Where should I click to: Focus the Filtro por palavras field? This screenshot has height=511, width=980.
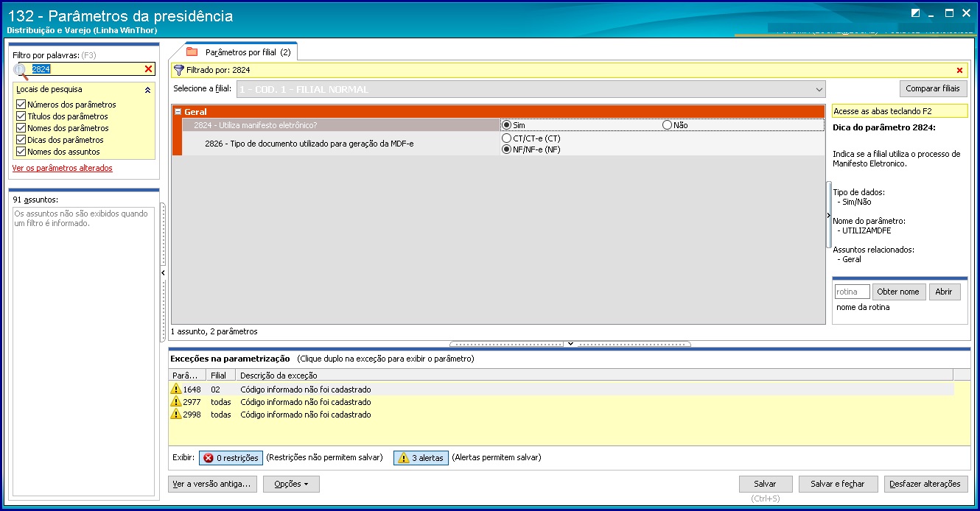(x=87, y=68)
